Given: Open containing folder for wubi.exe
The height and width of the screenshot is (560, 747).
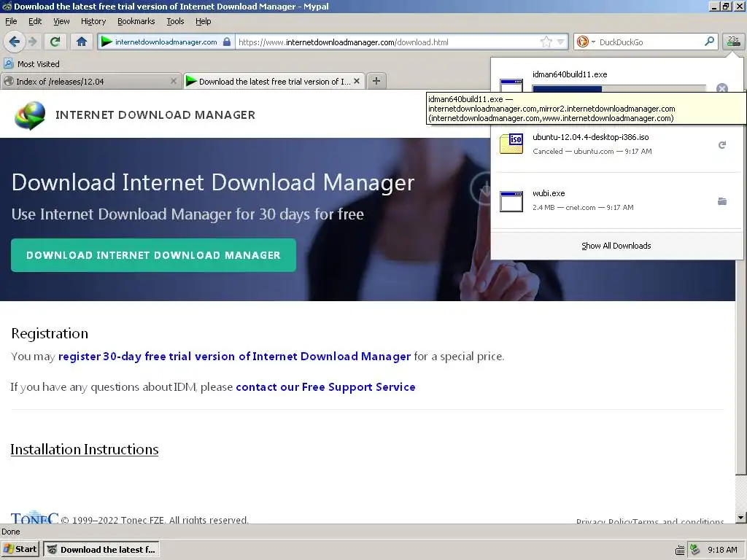Looking at the screenshot, I should [722, 201].
